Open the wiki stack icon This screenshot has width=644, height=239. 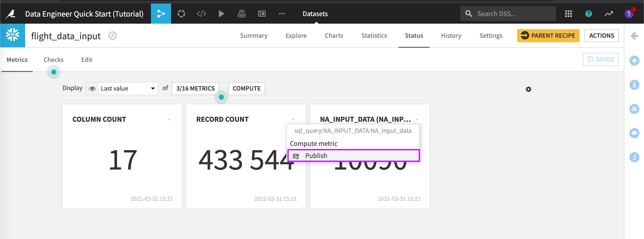coord(242,14)
